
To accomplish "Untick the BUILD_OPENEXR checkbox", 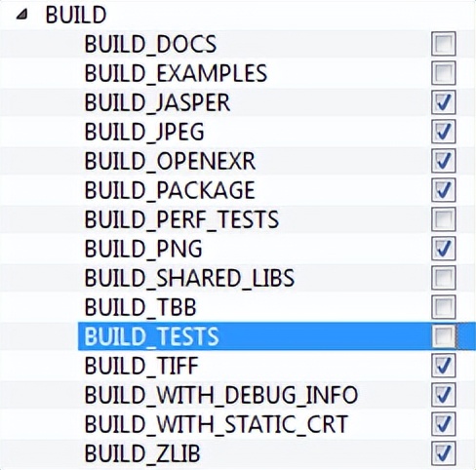I will click(x=444, y=161).
